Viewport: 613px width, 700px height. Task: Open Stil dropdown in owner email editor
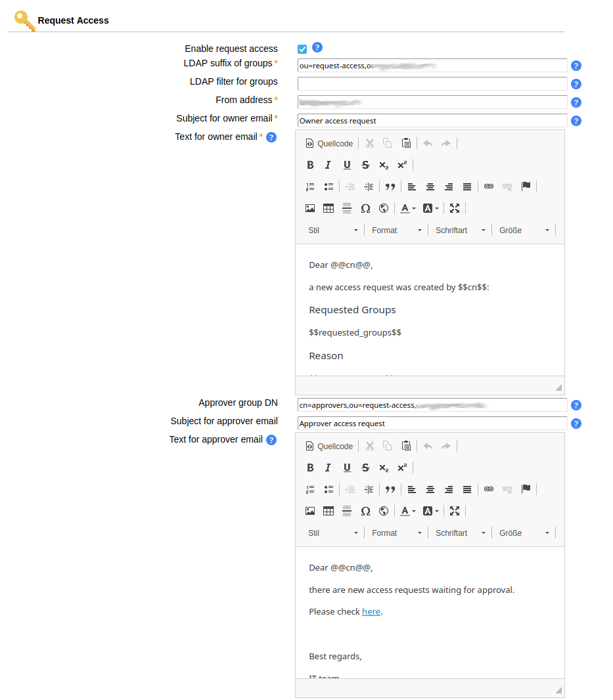[333, 230]
